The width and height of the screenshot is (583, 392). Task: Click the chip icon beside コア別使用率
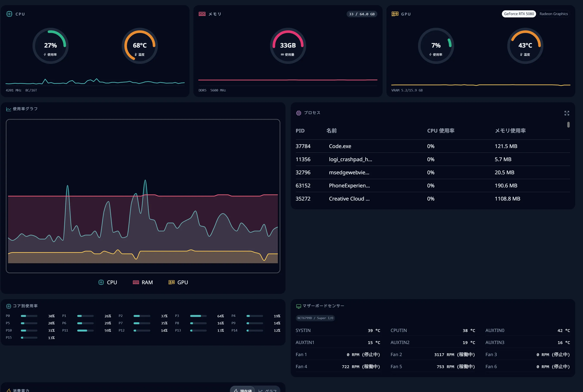pos(9,306)
